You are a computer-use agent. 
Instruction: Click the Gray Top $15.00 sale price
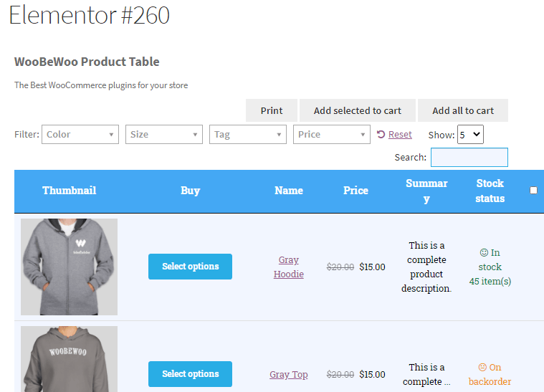tap(372, 374)
